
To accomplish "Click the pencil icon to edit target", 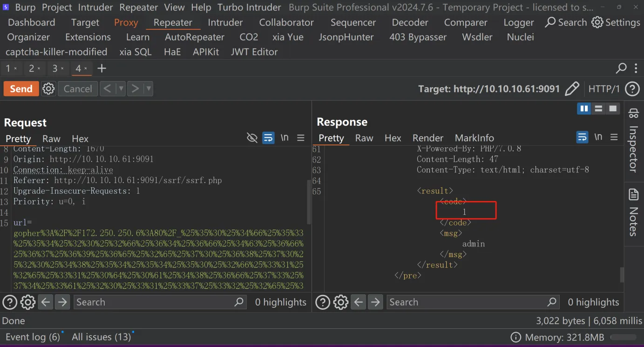I will click(572, 88).
